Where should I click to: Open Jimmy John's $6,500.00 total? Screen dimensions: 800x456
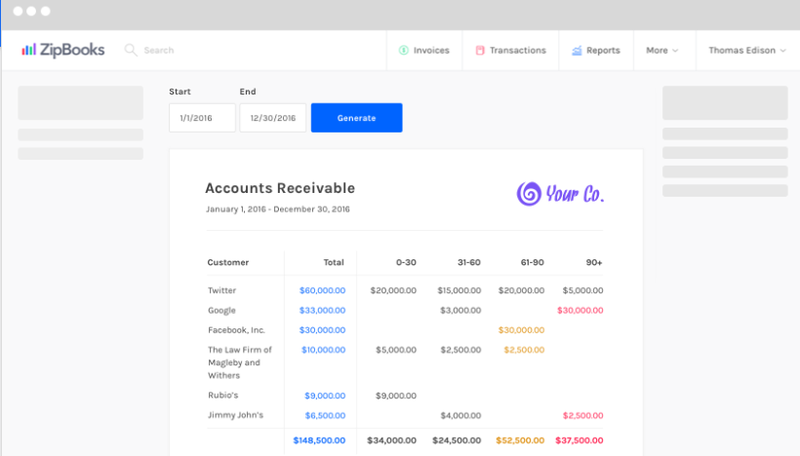[x=325, y=416]
